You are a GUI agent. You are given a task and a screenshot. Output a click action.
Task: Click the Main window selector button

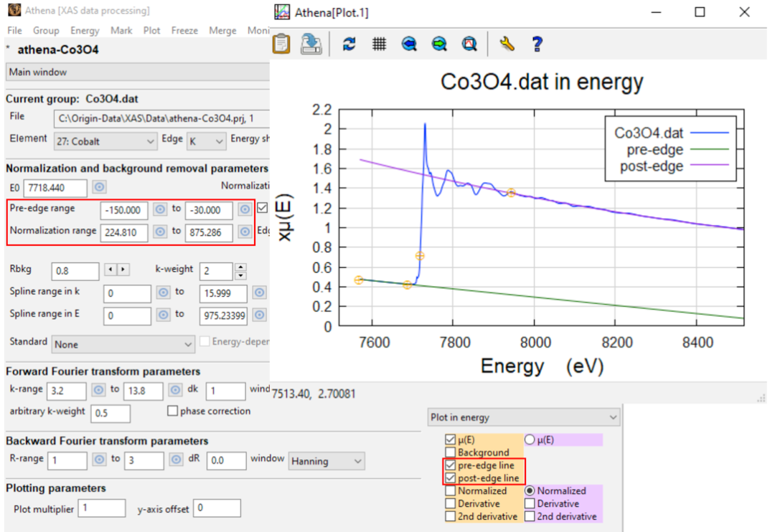pyautogui.click(x=137, y=72)
